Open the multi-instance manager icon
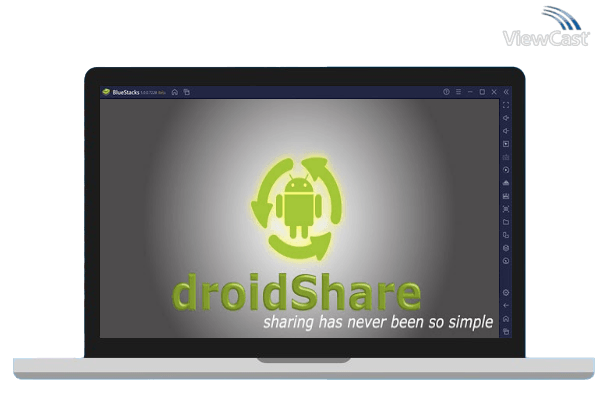602x414 pixels. 506,235
